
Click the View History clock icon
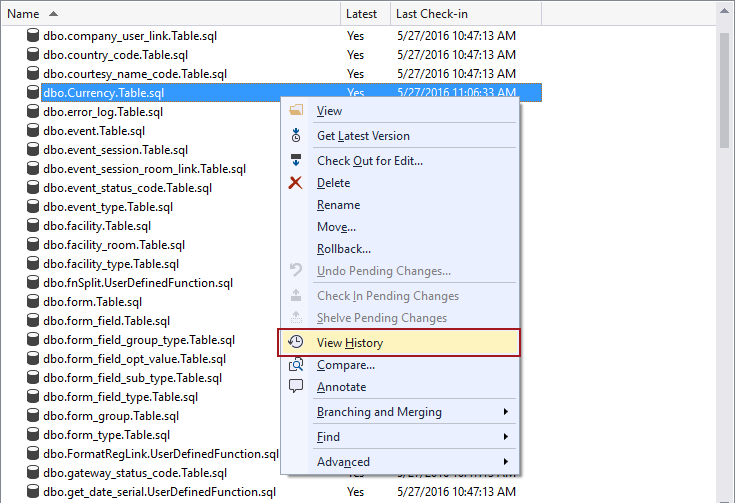pyautogui.click(x=296, y=343)
